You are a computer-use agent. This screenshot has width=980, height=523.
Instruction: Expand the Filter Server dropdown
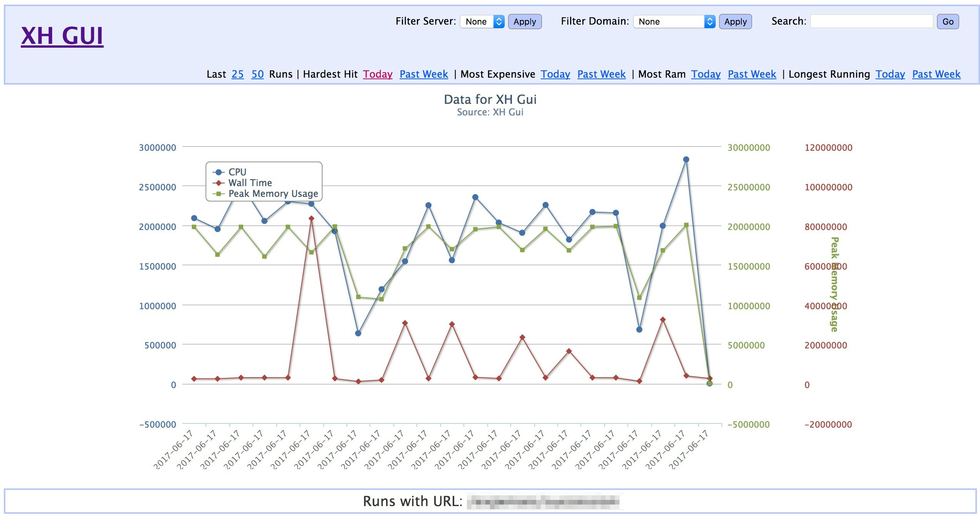pos(482,22)
